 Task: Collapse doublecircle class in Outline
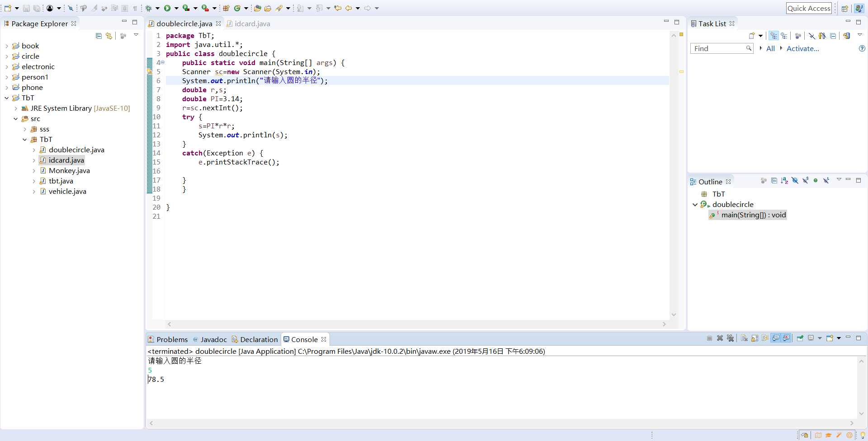tap(695, 205)
